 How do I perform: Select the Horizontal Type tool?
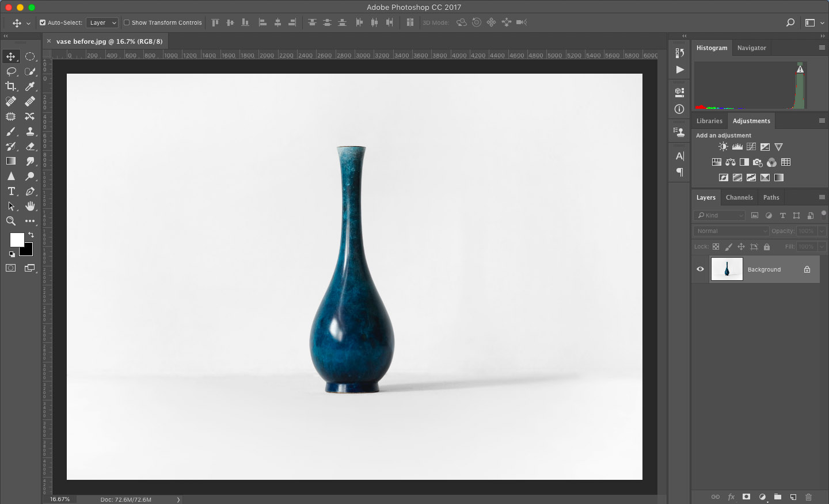click(x=11, y=191)
